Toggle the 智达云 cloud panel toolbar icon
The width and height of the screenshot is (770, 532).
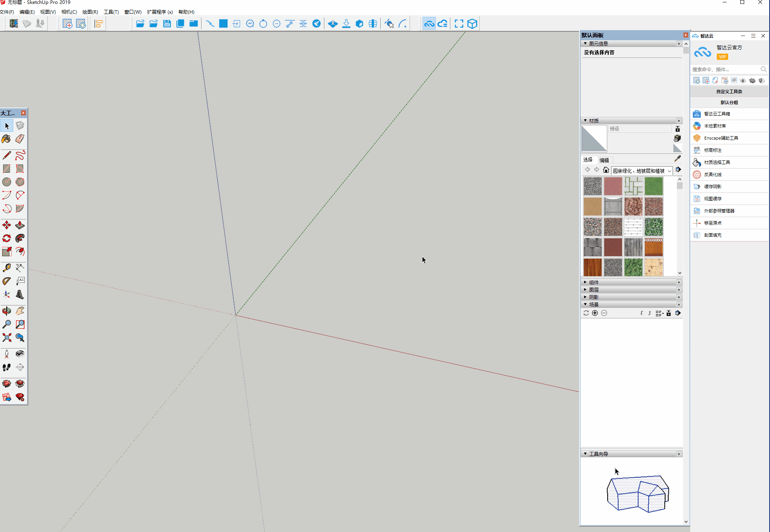[429, 24]
